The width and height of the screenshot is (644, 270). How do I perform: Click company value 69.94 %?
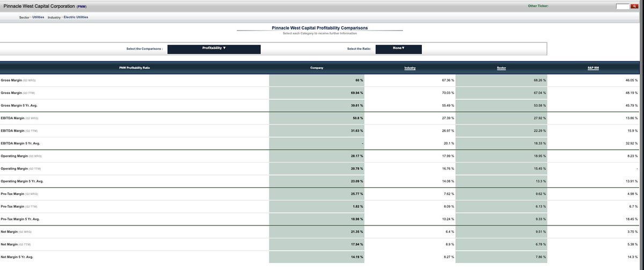pyautogui.click(x=357, y=93)
